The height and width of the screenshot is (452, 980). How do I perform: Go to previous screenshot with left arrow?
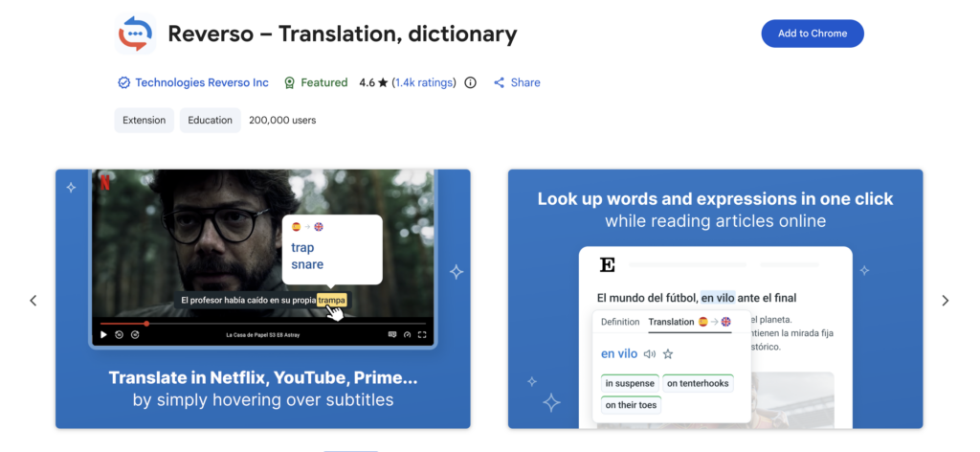[33, 301]
